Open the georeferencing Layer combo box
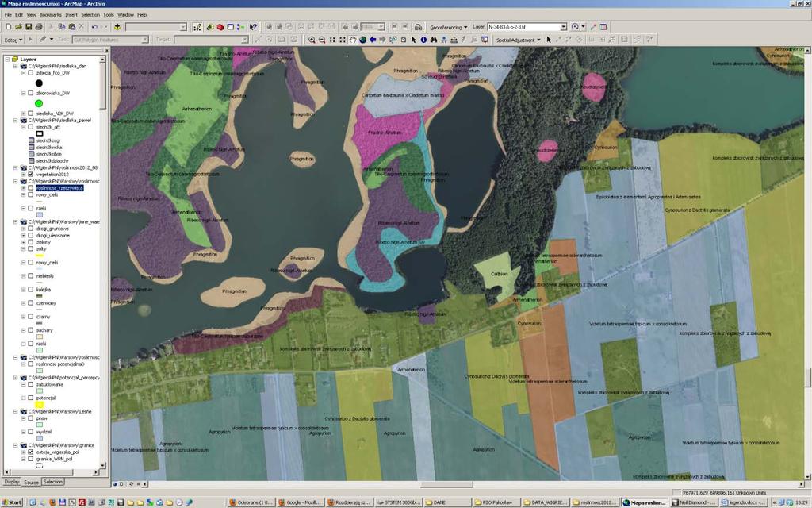 (x=527, y=27)
